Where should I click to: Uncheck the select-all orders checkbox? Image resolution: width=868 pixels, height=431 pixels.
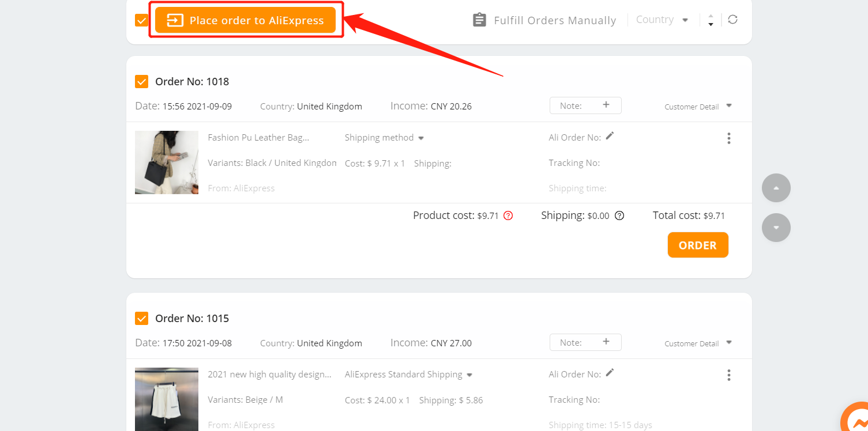coord(141,20)
